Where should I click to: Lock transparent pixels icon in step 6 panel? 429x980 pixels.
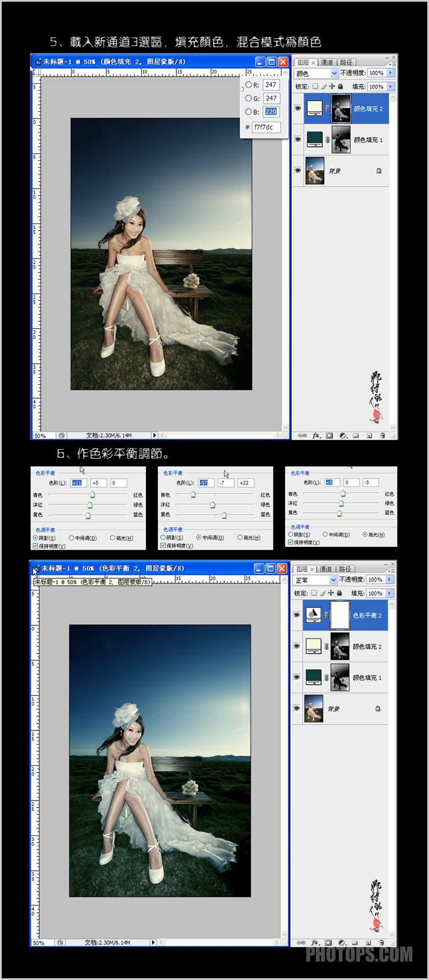pos(314,593)
